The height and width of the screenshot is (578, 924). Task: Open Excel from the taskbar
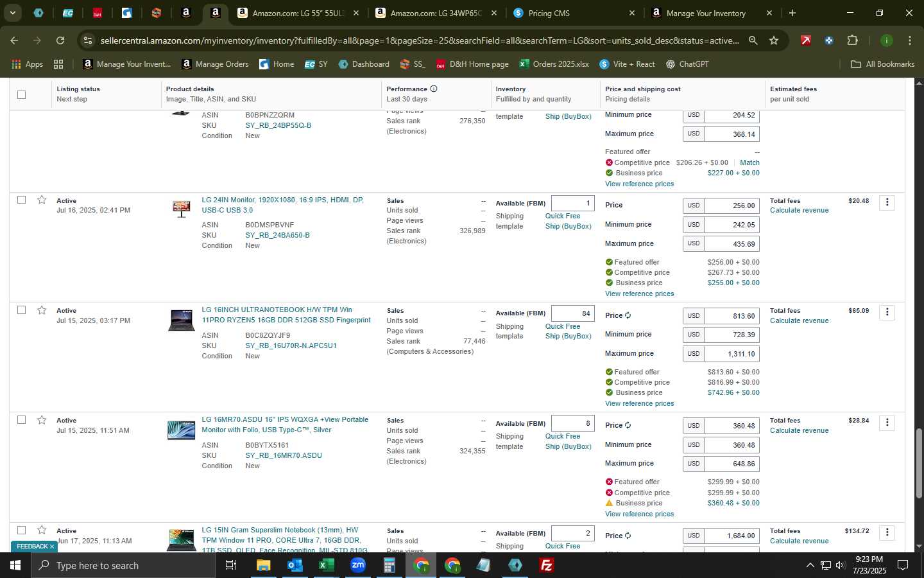pos(326,565)
